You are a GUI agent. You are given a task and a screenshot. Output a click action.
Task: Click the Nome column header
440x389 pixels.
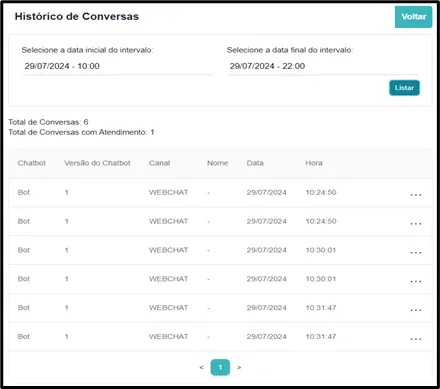[218, 163]
